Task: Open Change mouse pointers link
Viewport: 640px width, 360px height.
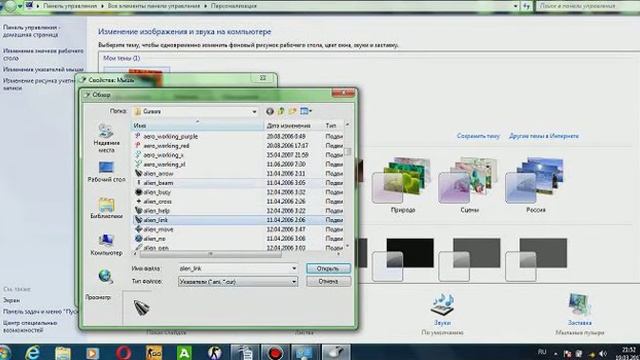Action: 43,69
